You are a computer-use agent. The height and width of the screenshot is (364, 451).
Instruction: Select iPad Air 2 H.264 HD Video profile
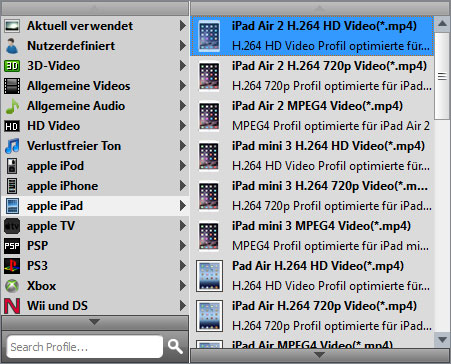pos(312,36)
